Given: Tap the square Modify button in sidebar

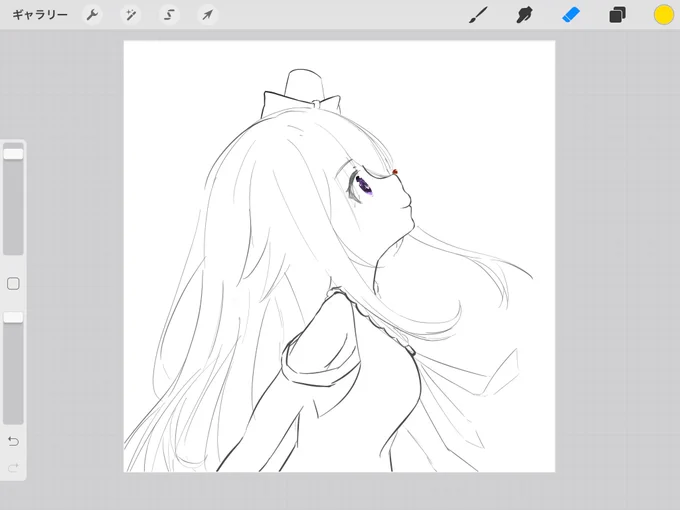Looking at the screenshot, I should (x=13, y=284).
